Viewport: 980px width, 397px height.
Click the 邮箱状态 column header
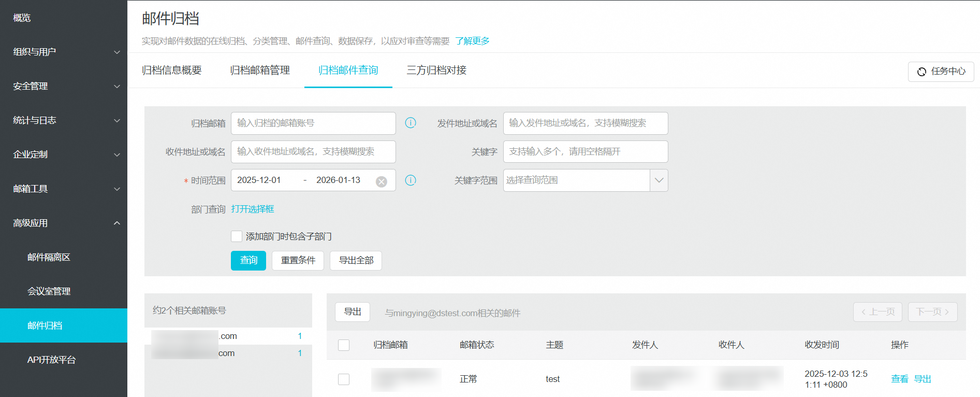pos(477,345)
